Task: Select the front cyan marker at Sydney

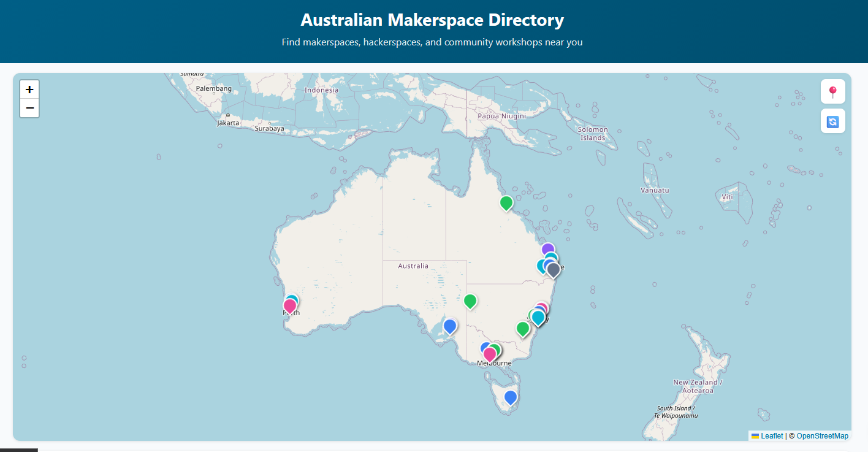Action: coord(538,318)
